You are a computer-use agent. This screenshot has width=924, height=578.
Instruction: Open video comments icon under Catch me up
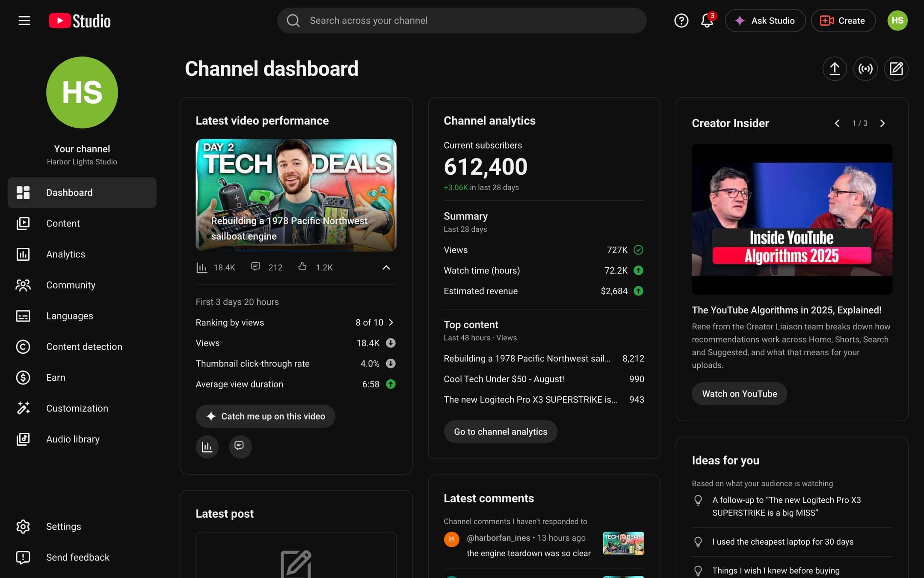tap(240, 447)
